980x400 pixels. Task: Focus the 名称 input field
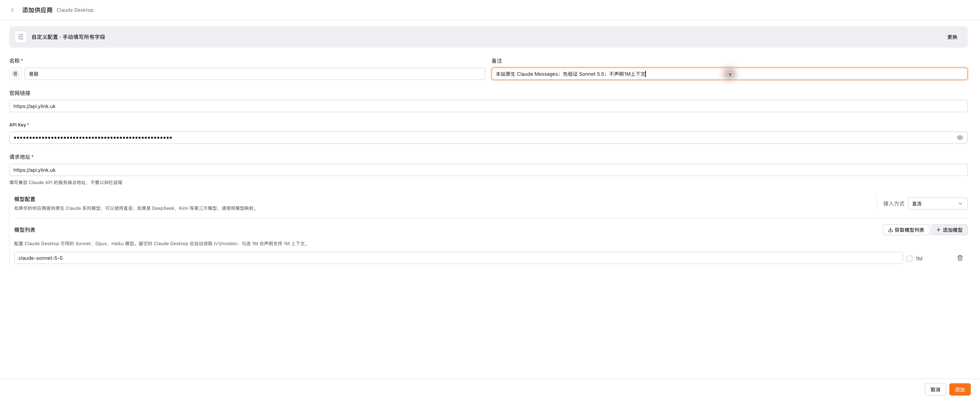tap(255, 74)
